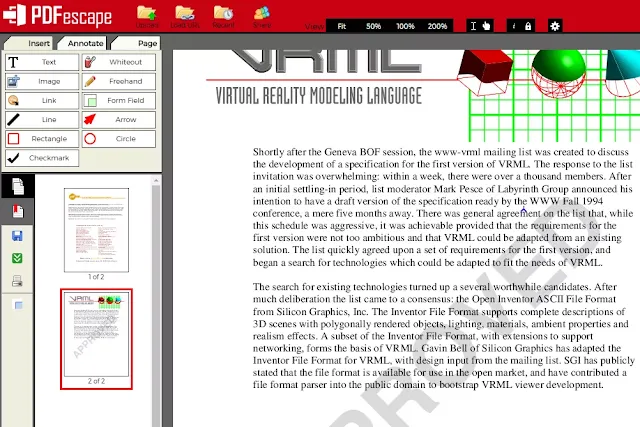Select the Arrow tool

coord(119,120)
